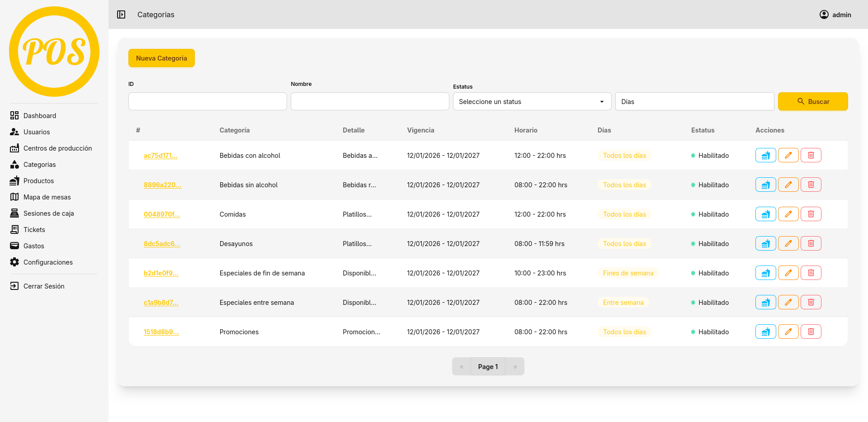The height and width of the screenshot is (422, 868).
Task: Click the ID filter input field
Action: tap(208, 101)
